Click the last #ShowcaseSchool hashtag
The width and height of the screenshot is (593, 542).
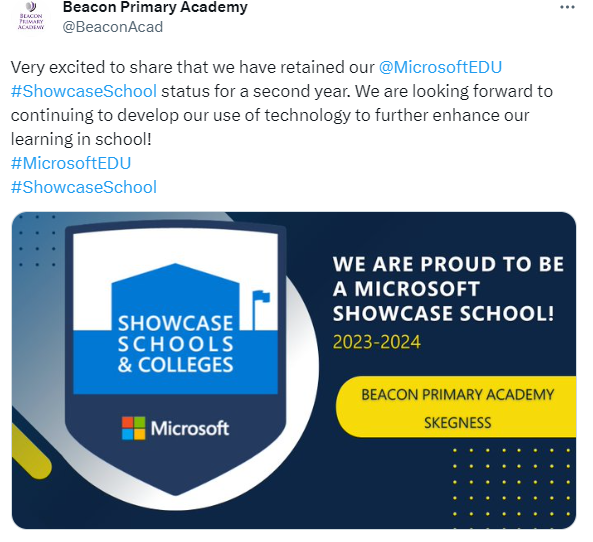(84, 187)
